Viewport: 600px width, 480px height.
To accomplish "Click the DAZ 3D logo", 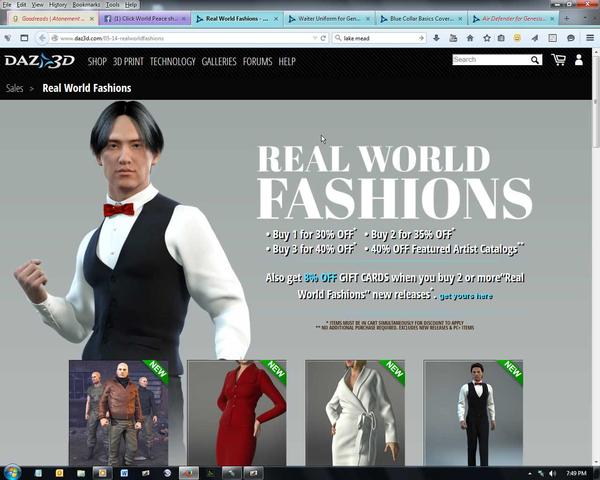I will coord(40,60).
